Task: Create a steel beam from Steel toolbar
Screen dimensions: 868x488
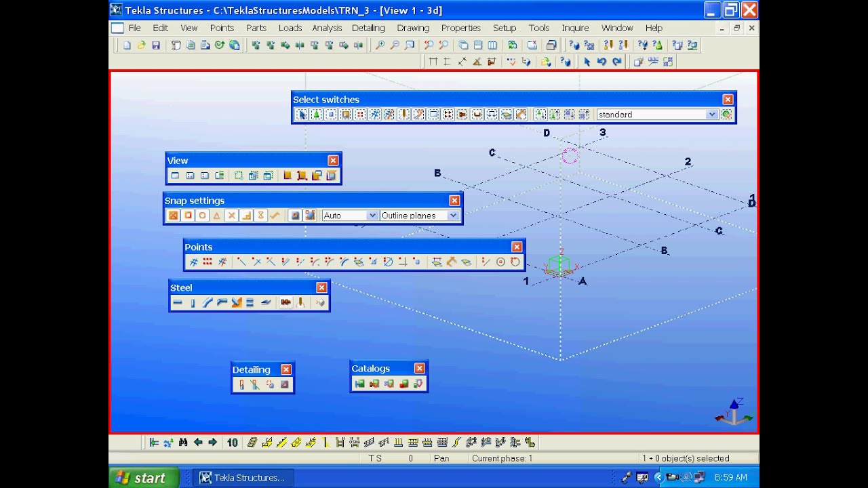Action: (178, 303)
